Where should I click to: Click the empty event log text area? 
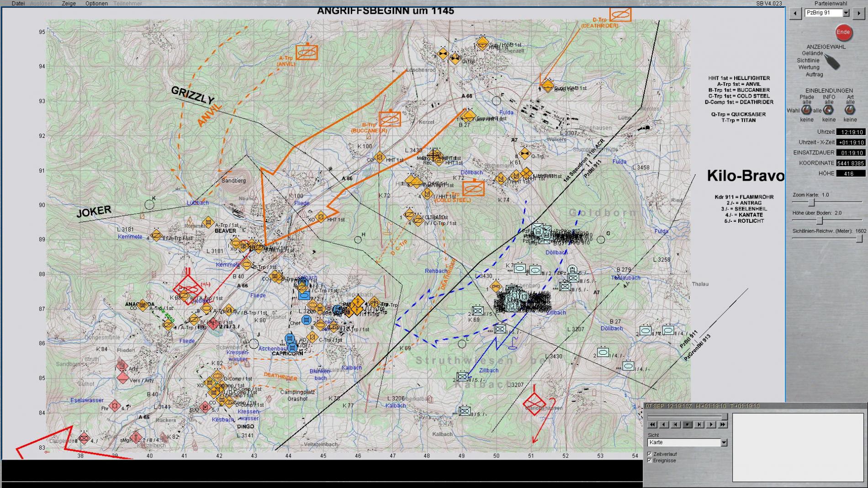coord(797,447)
